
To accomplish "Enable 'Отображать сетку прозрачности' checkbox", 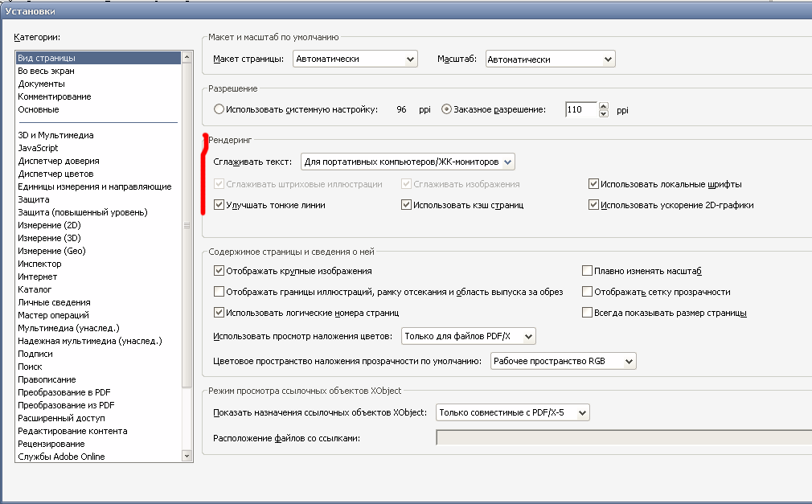I will coord(587,292).
